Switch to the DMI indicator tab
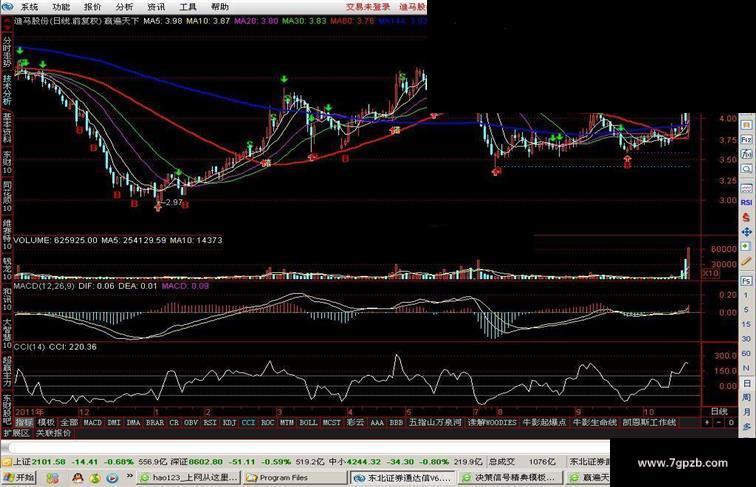 [x=114, y=422]
